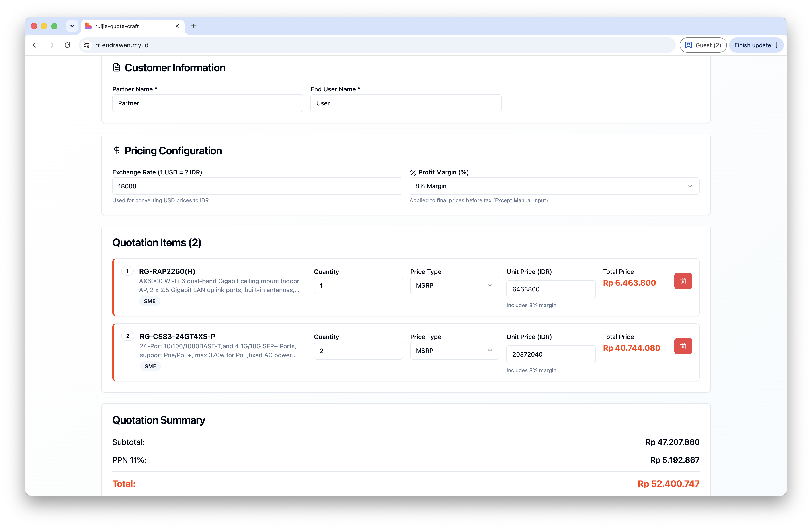
Task: Click total price Rp 40.744.080
Action: tap(631, 348)
